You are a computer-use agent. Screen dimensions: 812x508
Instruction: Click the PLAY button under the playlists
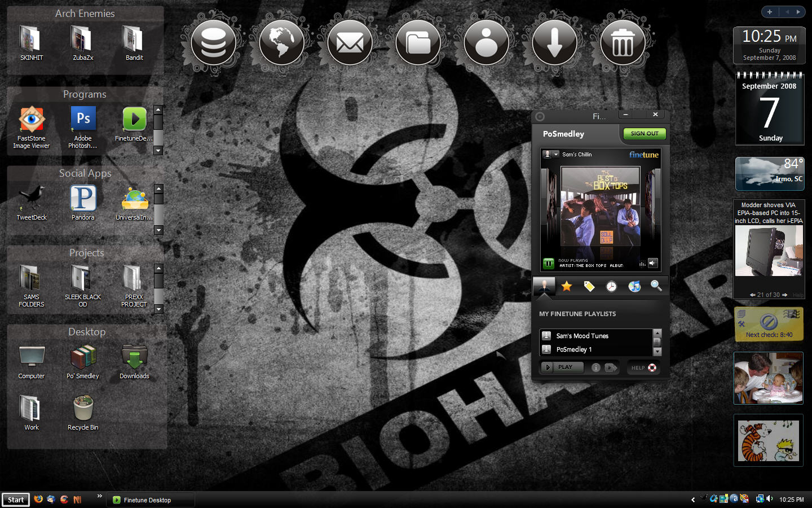(x=562, y=367)
